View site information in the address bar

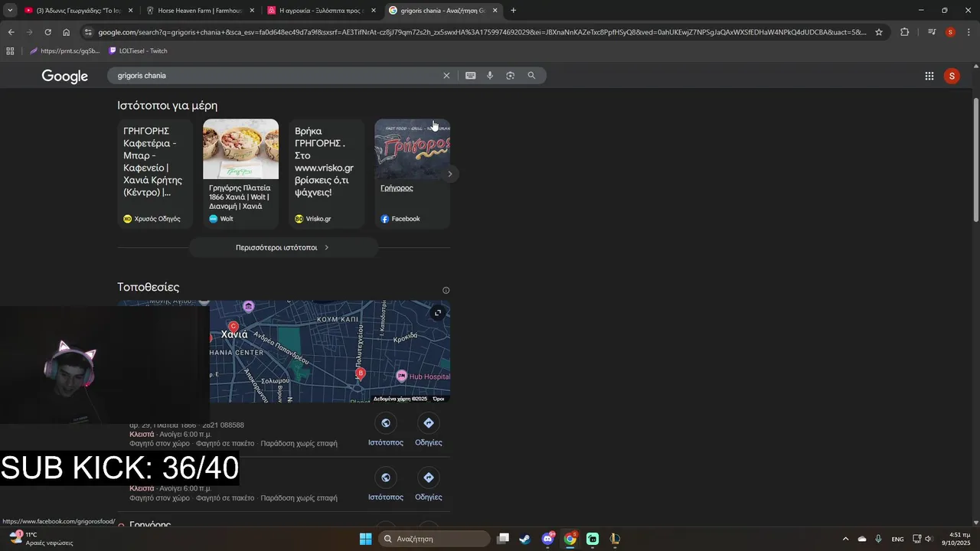click(x=88, y=32)
